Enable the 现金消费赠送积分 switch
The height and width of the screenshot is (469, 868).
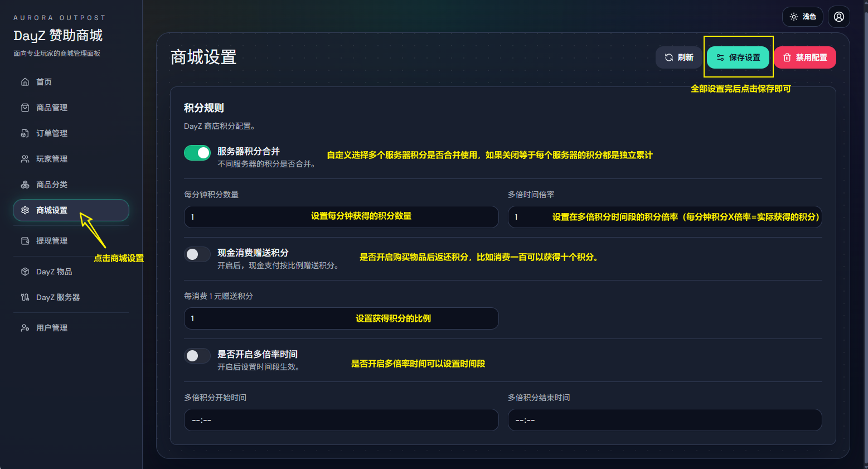point(197,254)
